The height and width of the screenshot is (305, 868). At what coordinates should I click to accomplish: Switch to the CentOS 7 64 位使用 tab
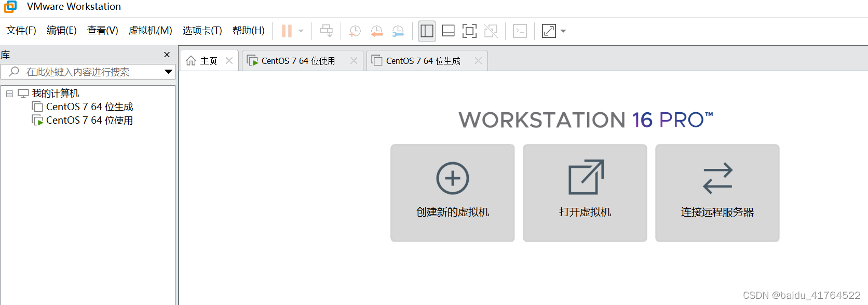298,61
